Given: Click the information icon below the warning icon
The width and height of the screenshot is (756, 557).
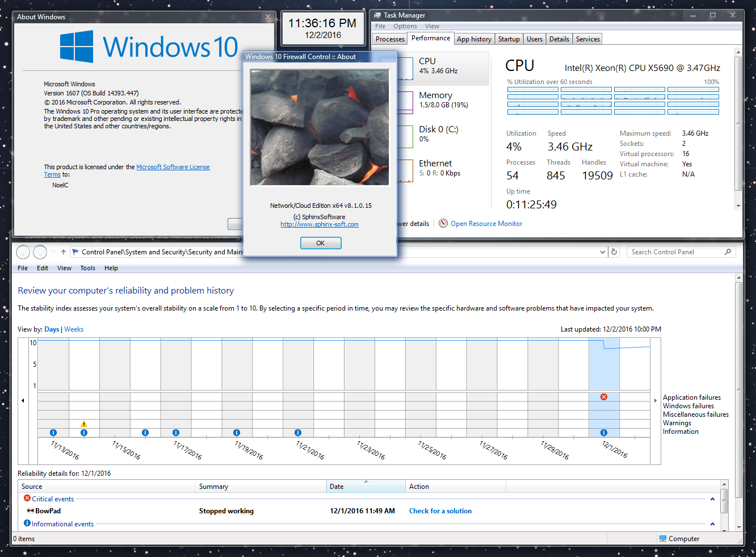Looking at the screenshot, I should [x=84, y=433].
